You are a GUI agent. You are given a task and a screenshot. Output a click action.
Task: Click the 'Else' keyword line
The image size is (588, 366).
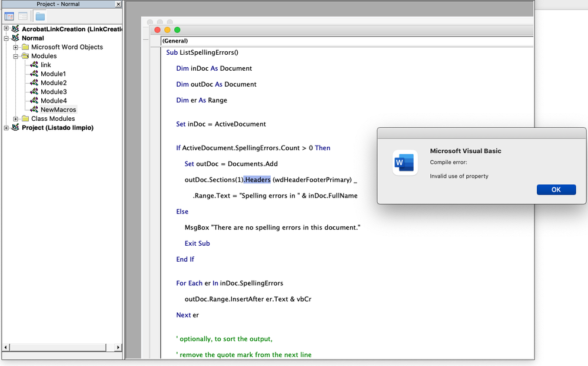[x=182, y=212]
